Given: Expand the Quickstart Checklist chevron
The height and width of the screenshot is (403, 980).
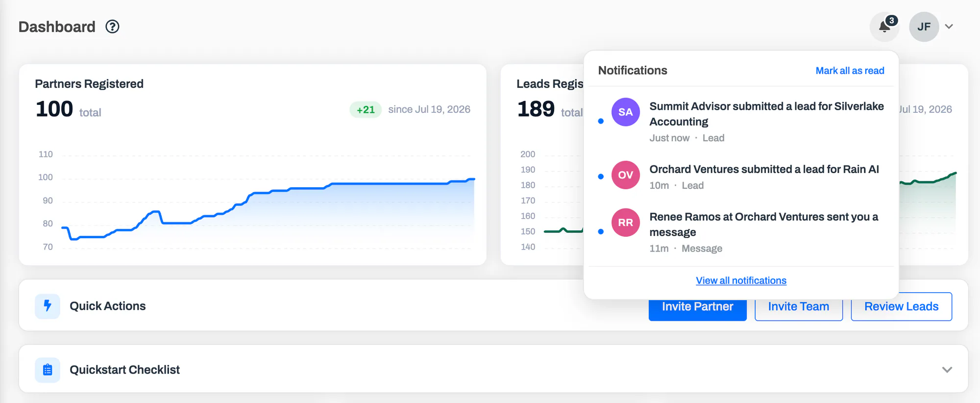Looking at the screenshot, I should click(x=947, y=370).
